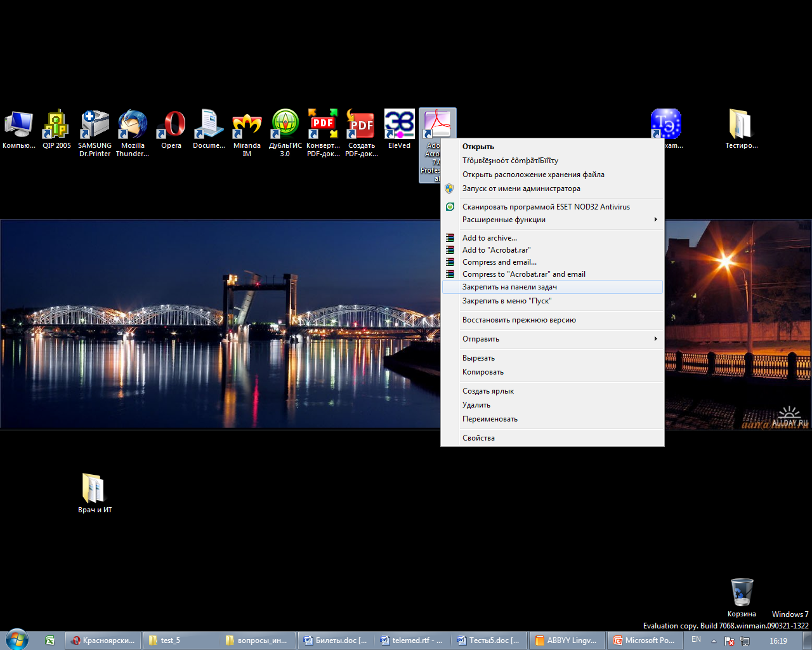Click the Action Center flag tray icon
Screen dimensions: 812x650
point(730,641)
